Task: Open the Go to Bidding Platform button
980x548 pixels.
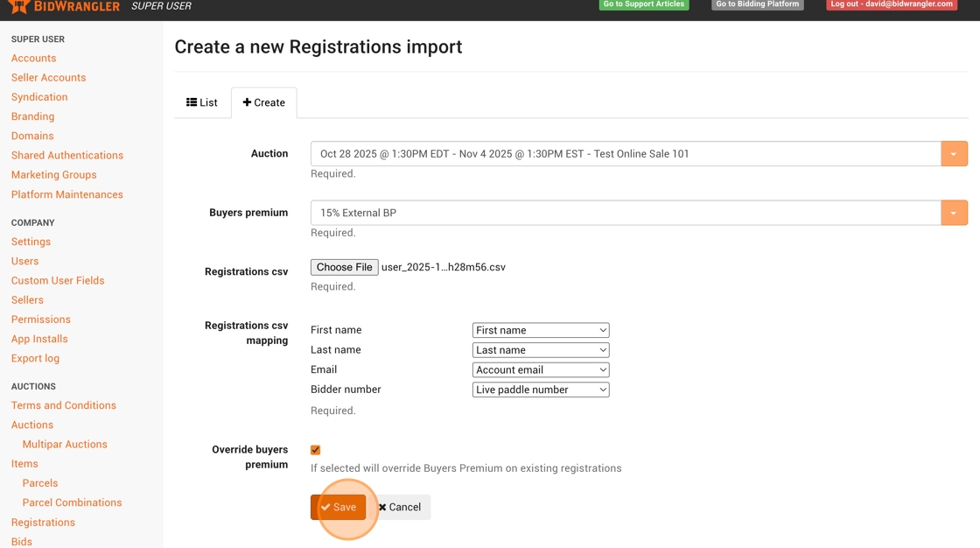Action: click(x=757, y=4)
